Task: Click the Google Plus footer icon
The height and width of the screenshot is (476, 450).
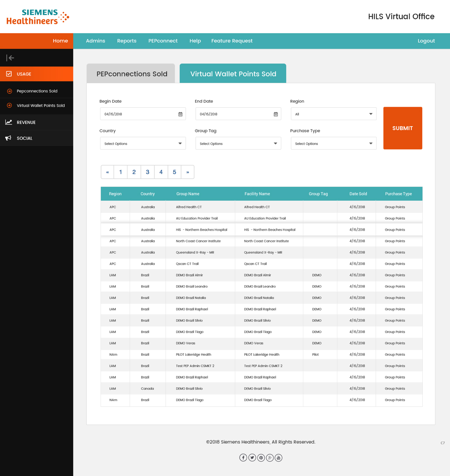Action: [x=270, y=457]
